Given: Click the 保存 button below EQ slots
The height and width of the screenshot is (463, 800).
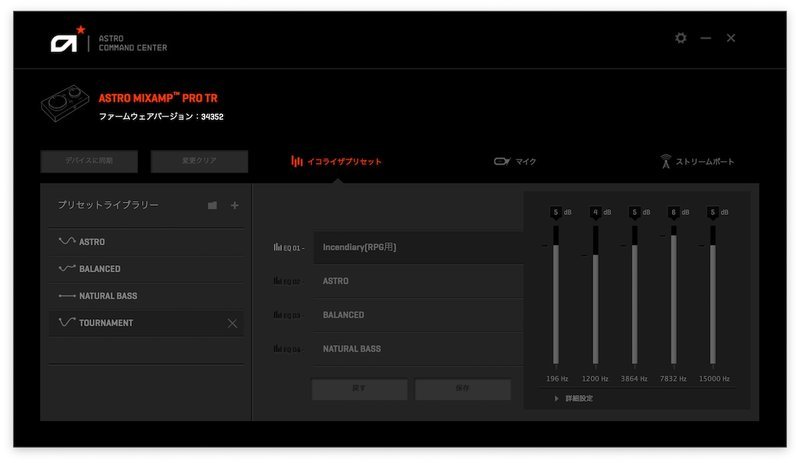Looking at the screenshot, I should [462, 388].
